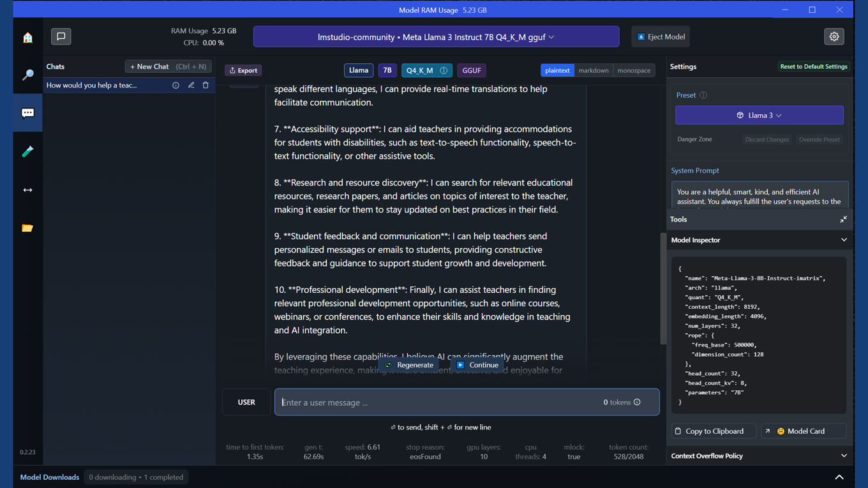Rename the chat with pencil icon

pyautogui.click(x=191, y=85)
